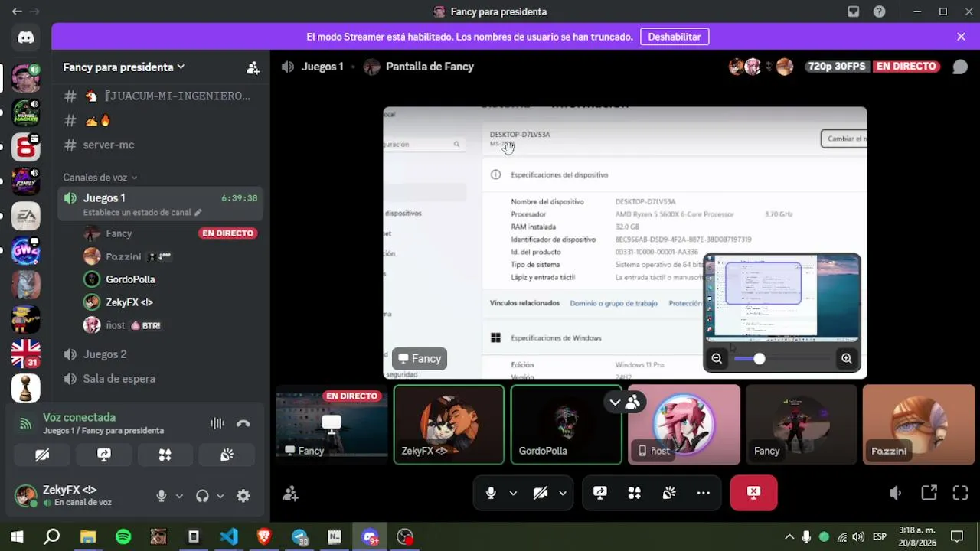Open user settings gear icon
Screen dimensions: 980x551
(243, 496)
